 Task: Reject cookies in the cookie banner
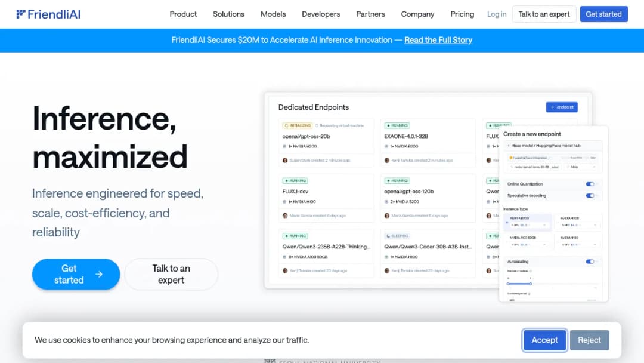click(589, 340)
